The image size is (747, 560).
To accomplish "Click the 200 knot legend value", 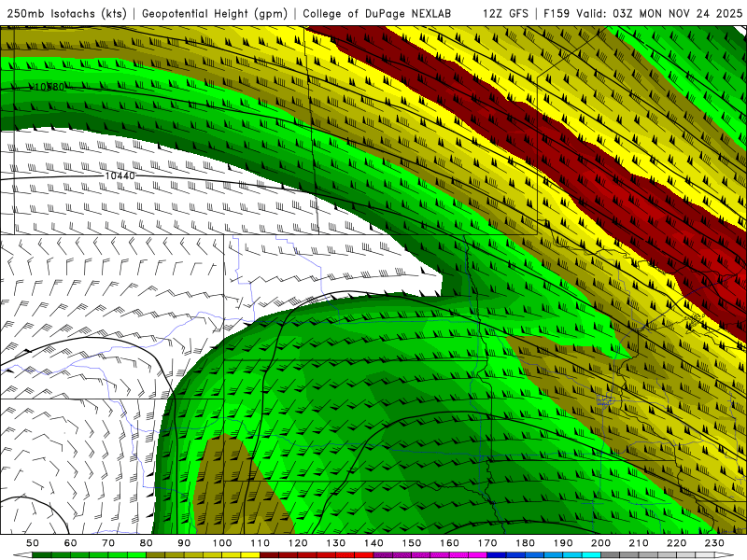I will [x=600, y=543].
